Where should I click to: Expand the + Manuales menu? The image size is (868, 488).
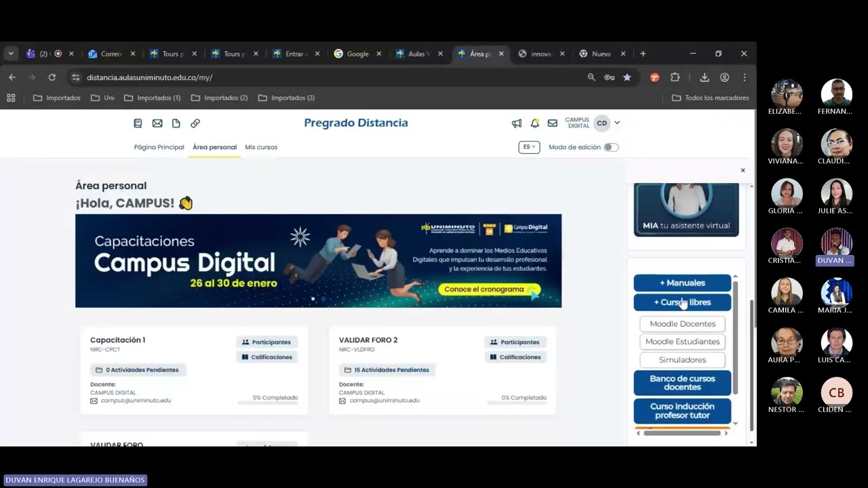(682, 283)
